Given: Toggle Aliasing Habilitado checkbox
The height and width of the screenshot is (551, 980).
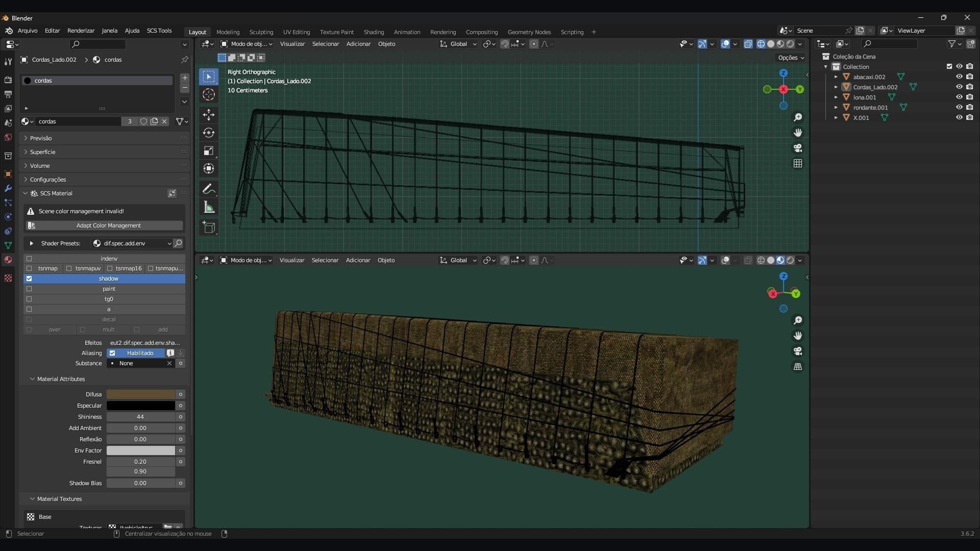Looking at the screenshot, I should click(112, 353).
